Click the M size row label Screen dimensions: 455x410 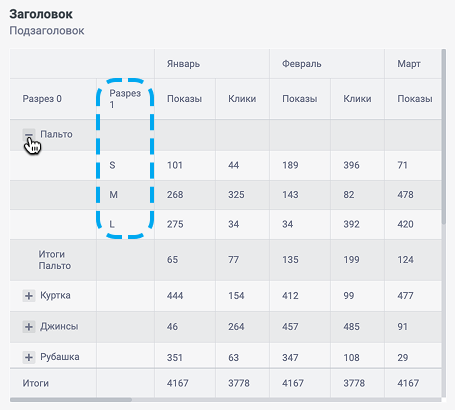pos(113,195)
